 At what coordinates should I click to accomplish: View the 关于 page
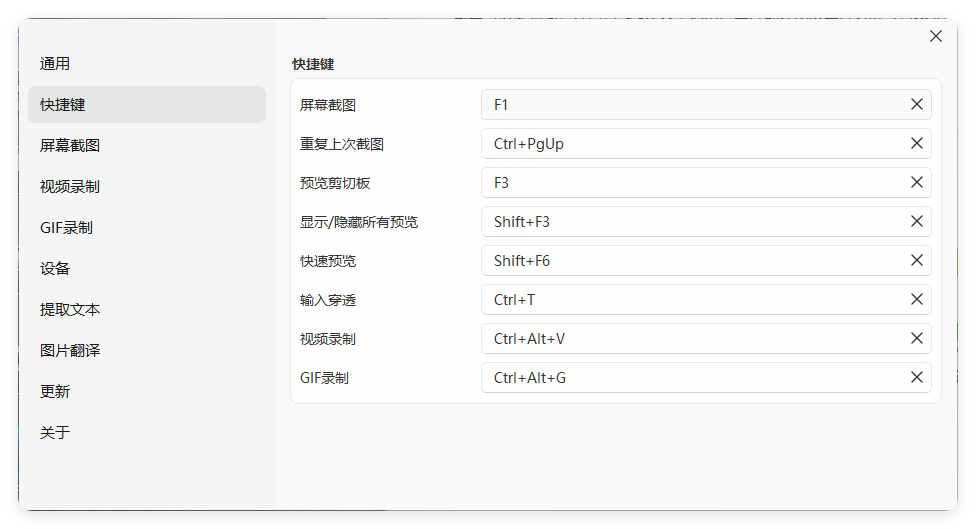point(55,433)
